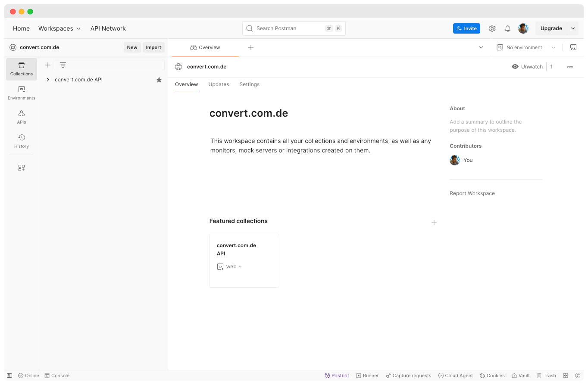The height and width of the screenshot is (385, 588).
Task: Open Cookies manager
Action: pyautogui.click(x=492, y=376)
